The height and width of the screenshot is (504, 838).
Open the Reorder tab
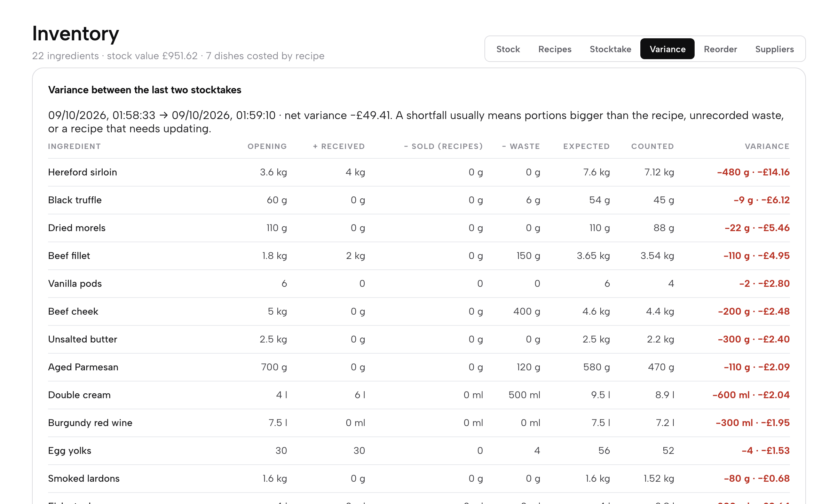pyautogui.click(x=720, y=49)
